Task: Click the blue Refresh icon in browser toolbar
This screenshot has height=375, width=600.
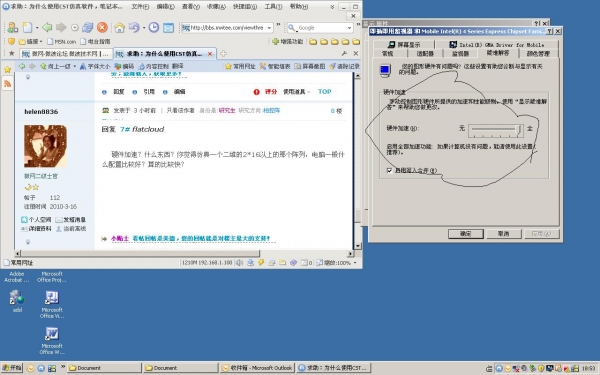Action: click(x=88, y=28)
